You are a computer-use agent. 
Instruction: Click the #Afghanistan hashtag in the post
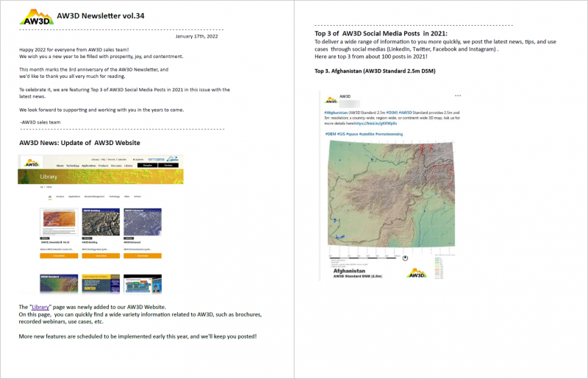click(x=336, y=113)
